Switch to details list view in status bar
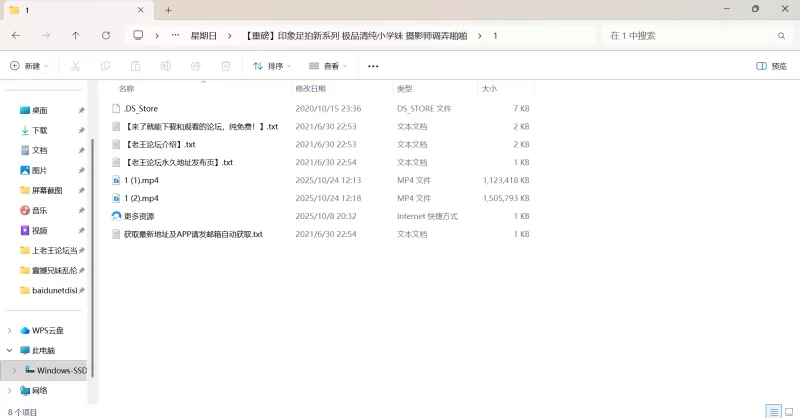This screenshot has width=800, height=418. click(x=773, y=411)
